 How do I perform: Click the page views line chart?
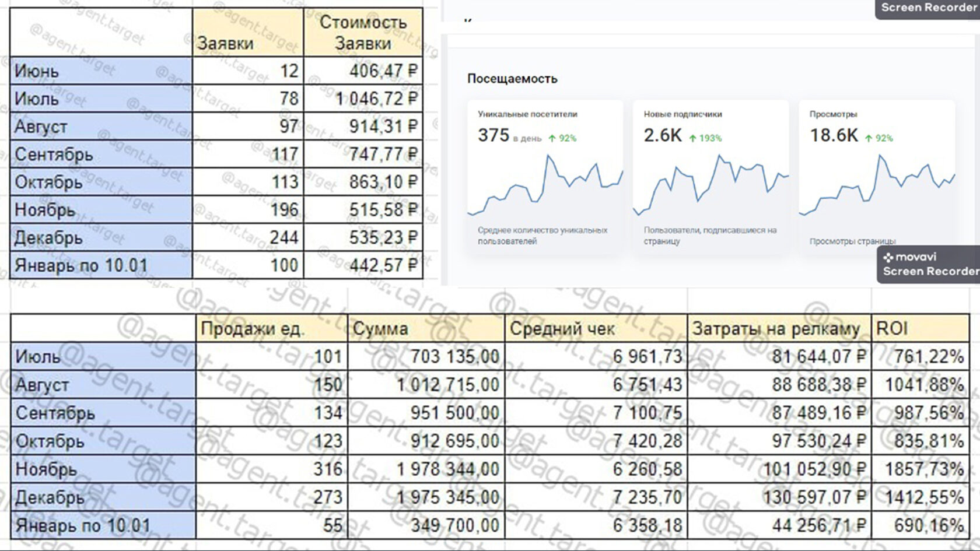(877, 185)
